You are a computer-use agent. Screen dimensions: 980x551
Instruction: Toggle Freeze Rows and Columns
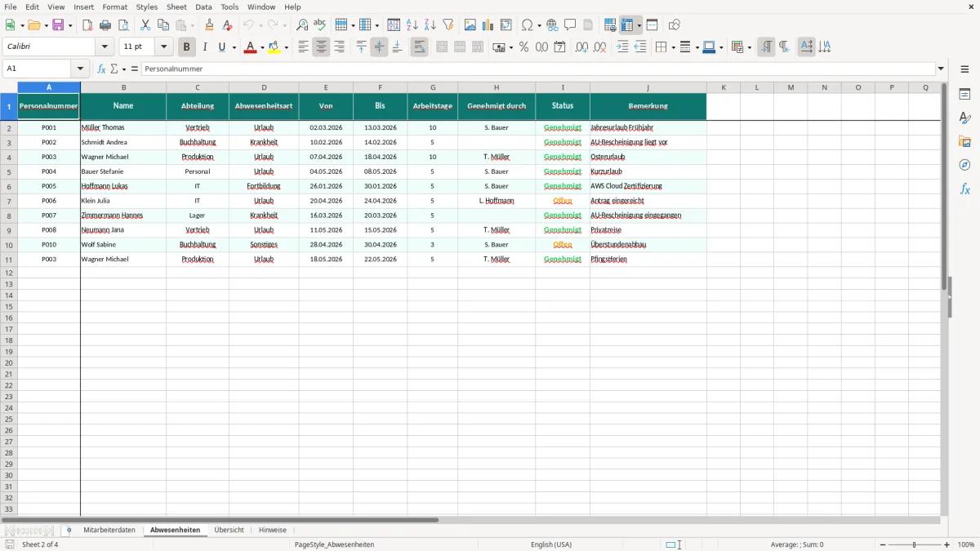click(x=628, y=25)
